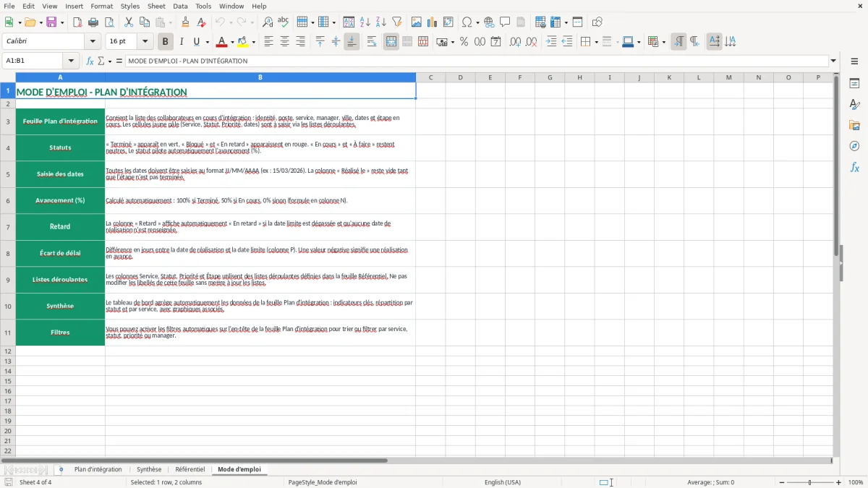Open Find & Replace

coord(268,22)
